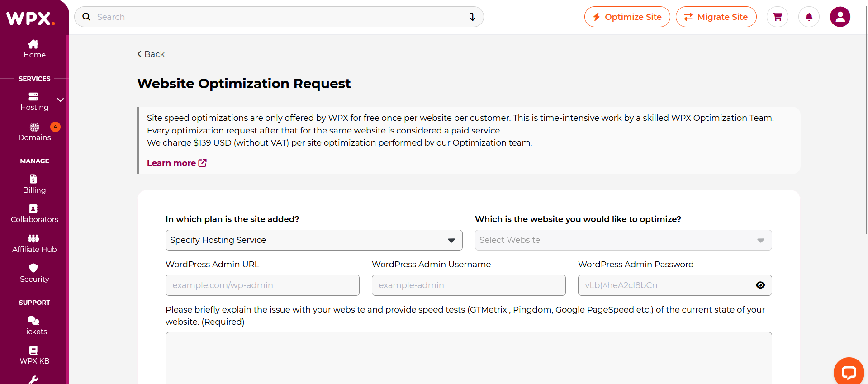
Task: Open the user profile avatar
Action: (840, 17)
